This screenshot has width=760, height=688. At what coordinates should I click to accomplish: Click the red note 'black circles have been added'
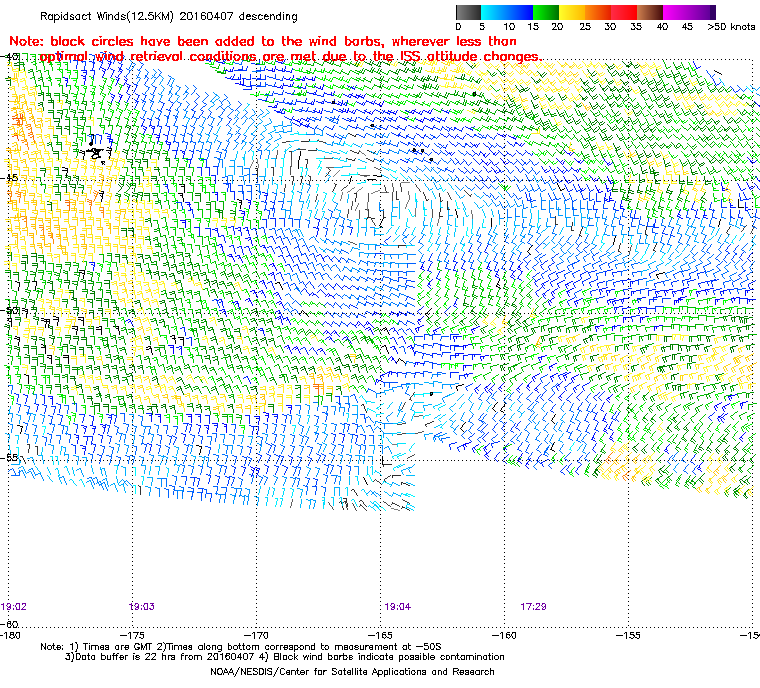155,41
